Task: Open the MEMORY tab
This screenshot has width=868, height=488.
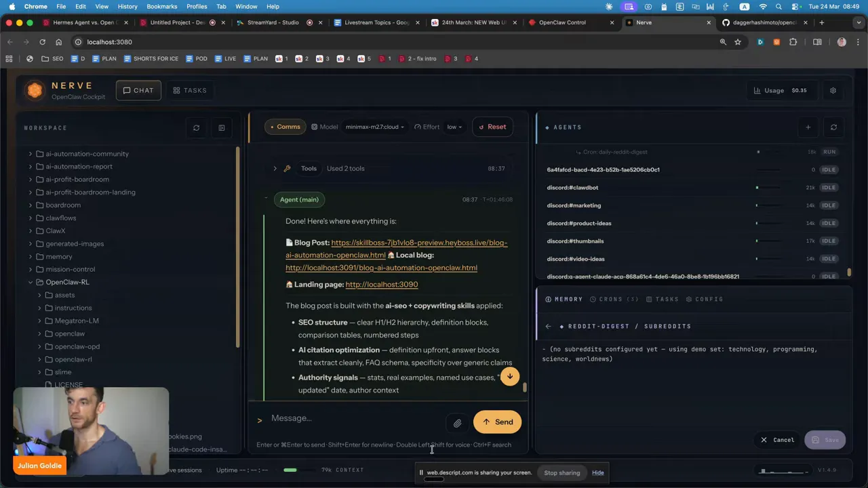Action: point(564,299)
